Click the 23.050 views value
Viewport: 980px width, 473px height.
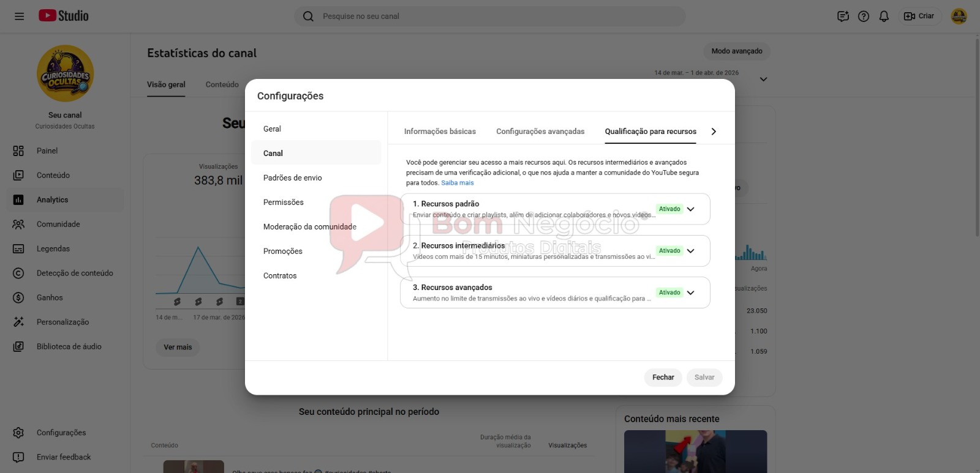coord(757,311)
